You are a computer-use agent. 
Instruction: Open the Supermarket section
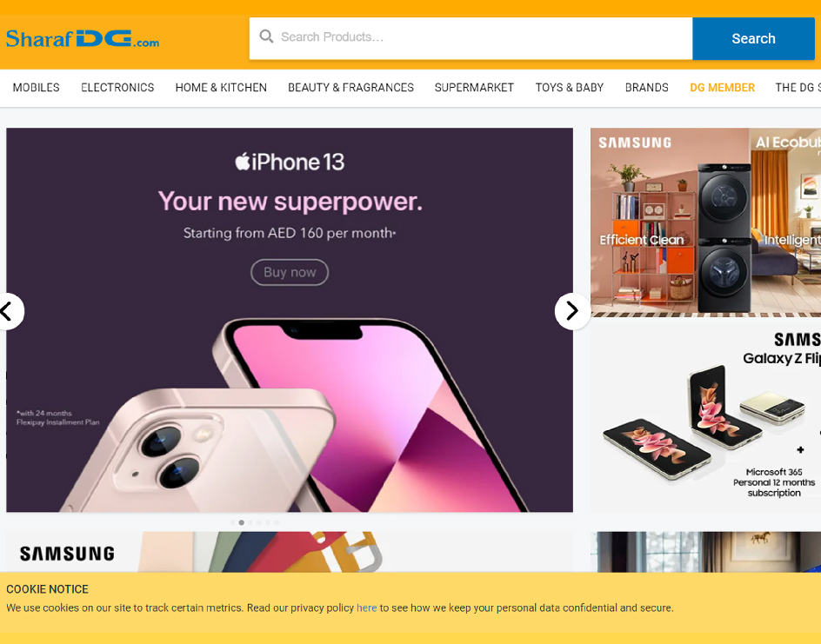point(474,88)
